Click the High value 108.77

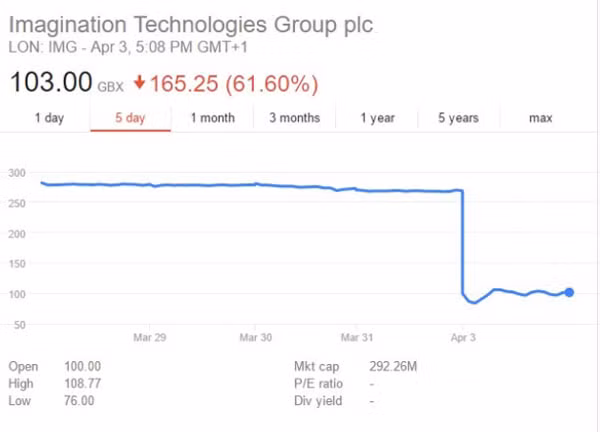81,383
